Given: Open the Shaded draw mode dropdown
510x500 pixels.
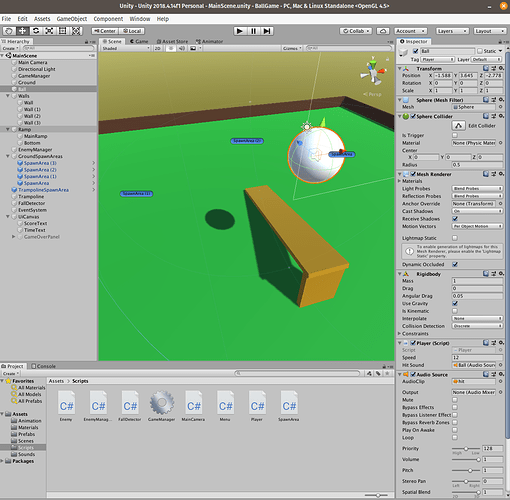Looking at the screenshot, I should click(x=126, y=48).
